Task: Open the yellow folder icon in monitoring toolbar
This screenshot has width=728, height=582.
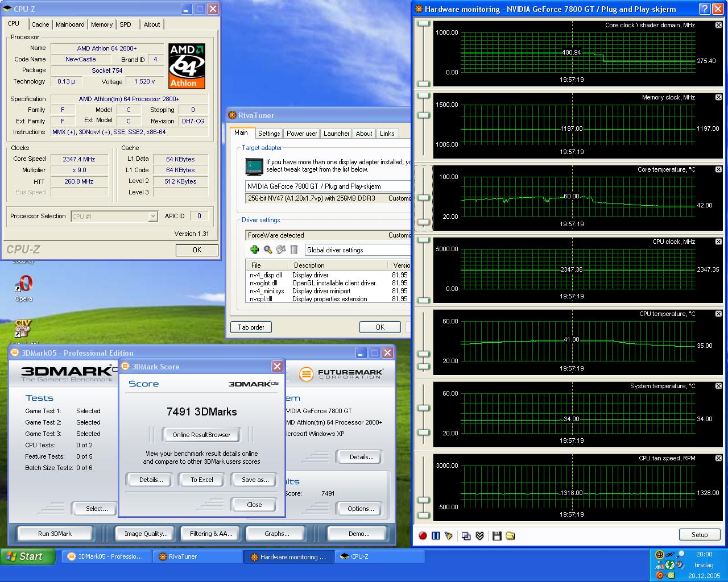Action: coord(510,535)
